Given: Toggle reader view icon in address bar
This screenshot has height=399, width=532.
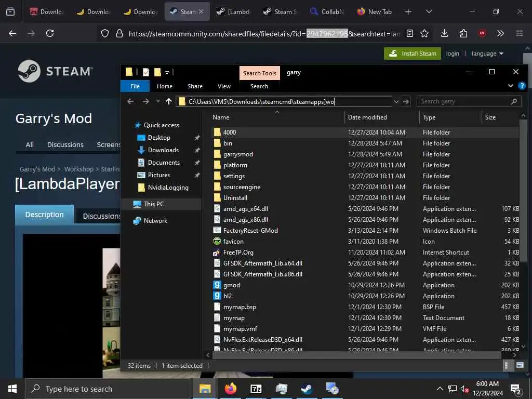Looking at the screenshot, I should [410, 33].
